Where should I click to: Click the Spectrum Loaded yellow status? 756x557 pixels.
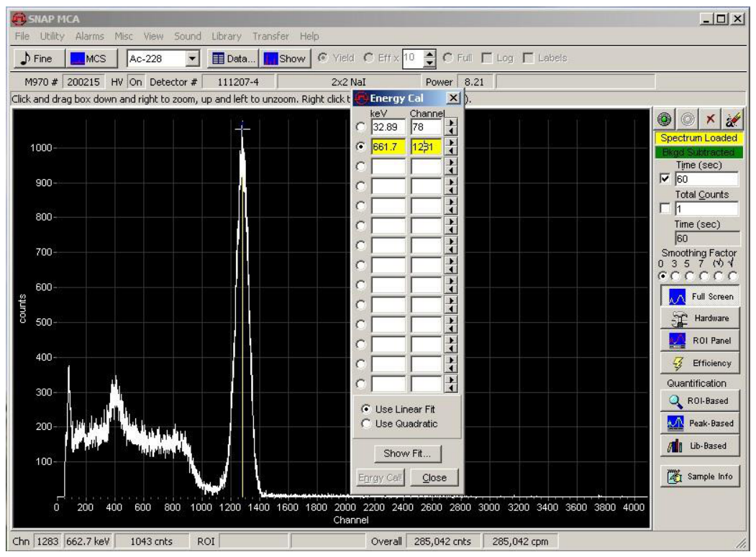coord(698,138)
